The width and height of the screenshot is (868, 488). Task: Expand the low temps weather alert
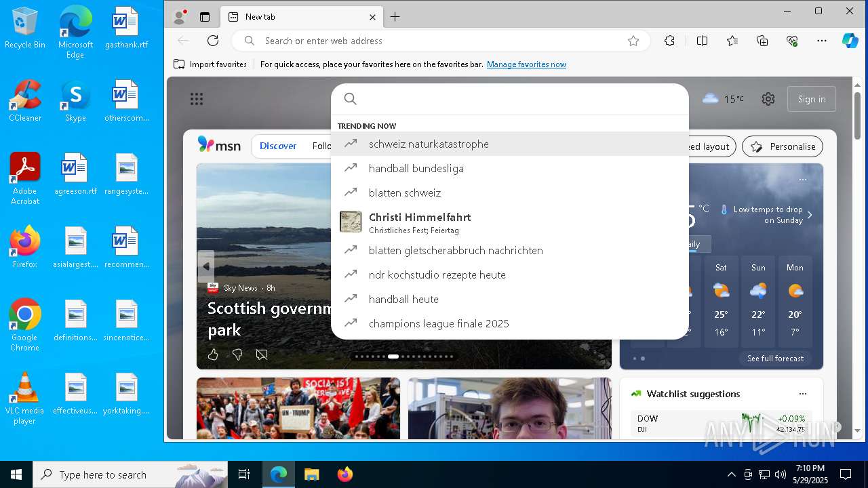[810, 215]
